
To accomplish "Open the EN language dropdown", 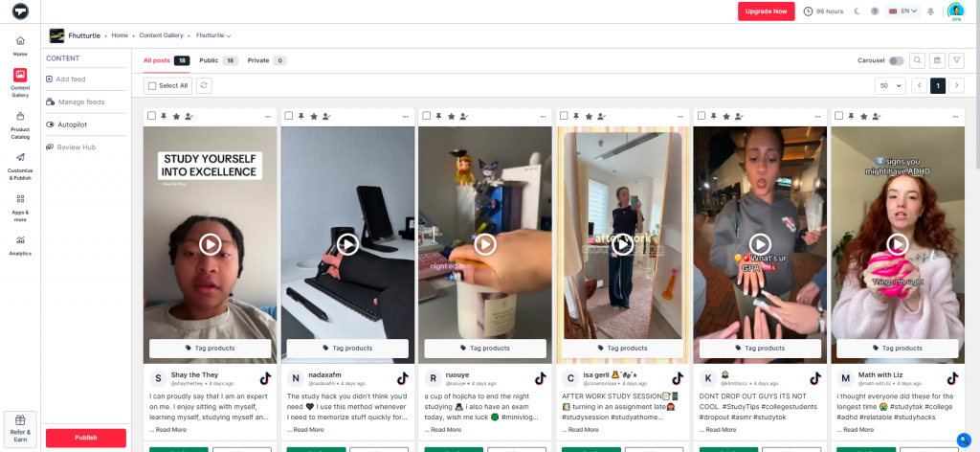I will coord(904,11).
